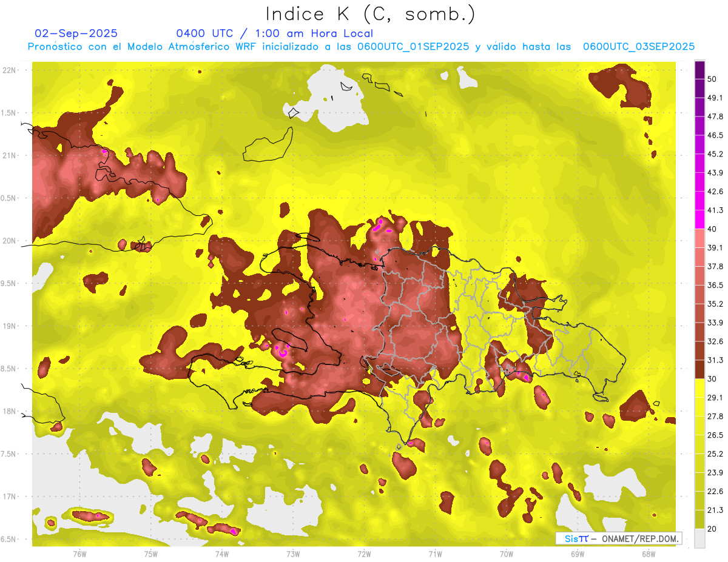The width and height of the screenshot is (728, 562).
Task: Click the '18N' latitude label
Action: [x=10, y=411]
